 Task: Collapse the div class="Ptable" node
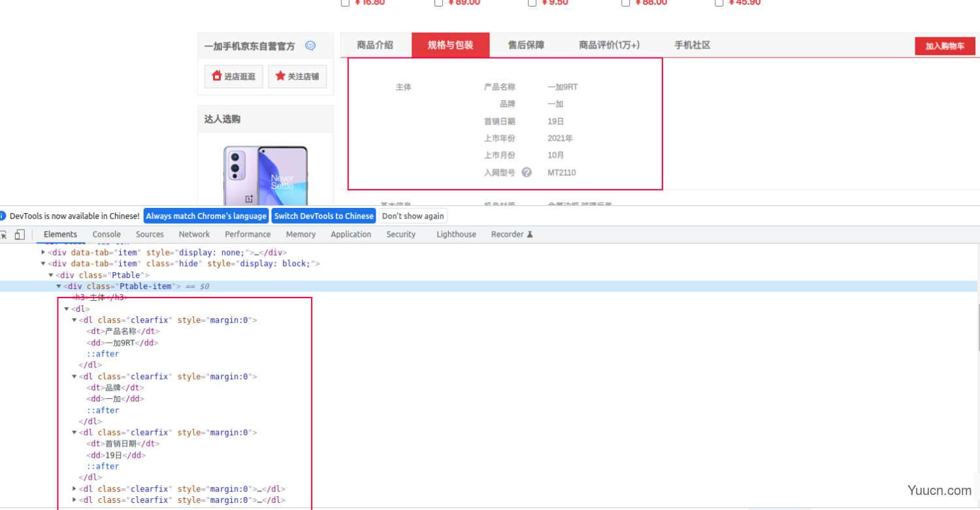click(x=51, y=275)
